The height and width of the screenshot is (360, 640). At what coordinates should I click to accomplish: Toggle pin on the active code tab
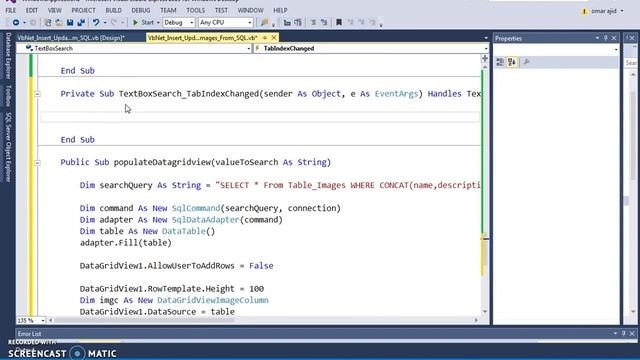pyautogui.click(x=265, y=38)
